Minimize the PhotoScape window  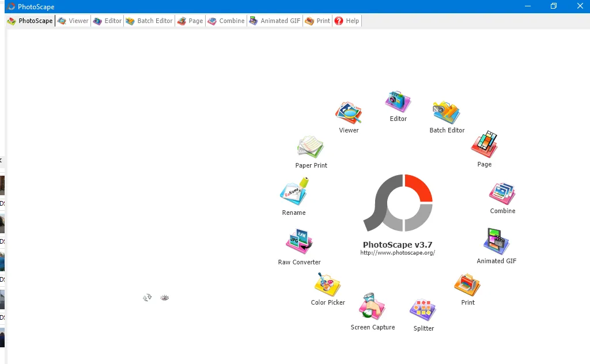coord(528,6)
